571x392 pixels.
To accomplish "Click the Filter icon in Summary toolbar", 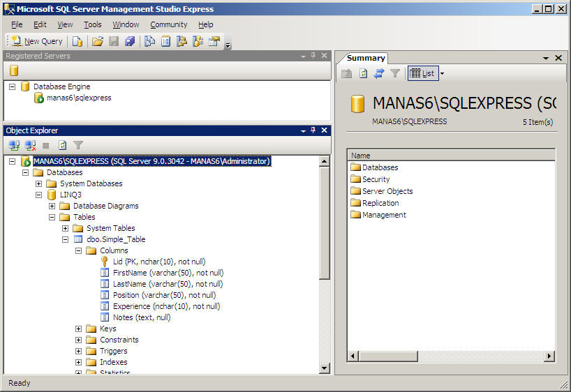I will pyautogui.click(x=395, y=73).
